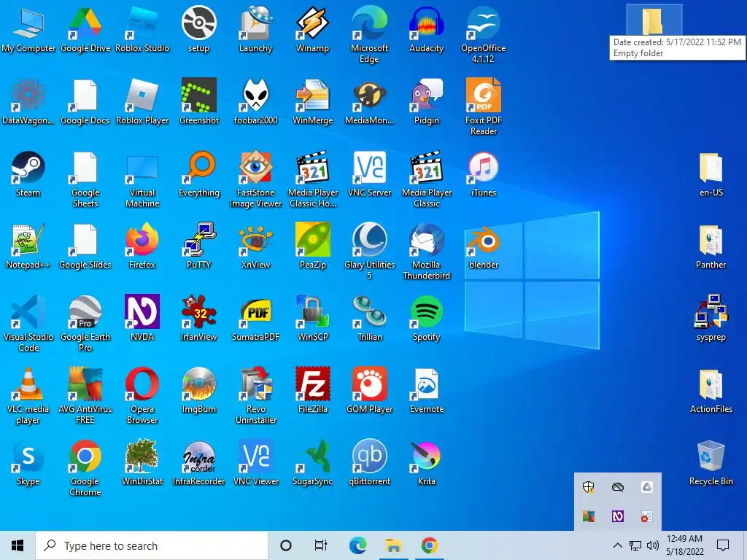747x560 pixels.
Task: Select the Krita desktop icon
Action: [426, 462]
